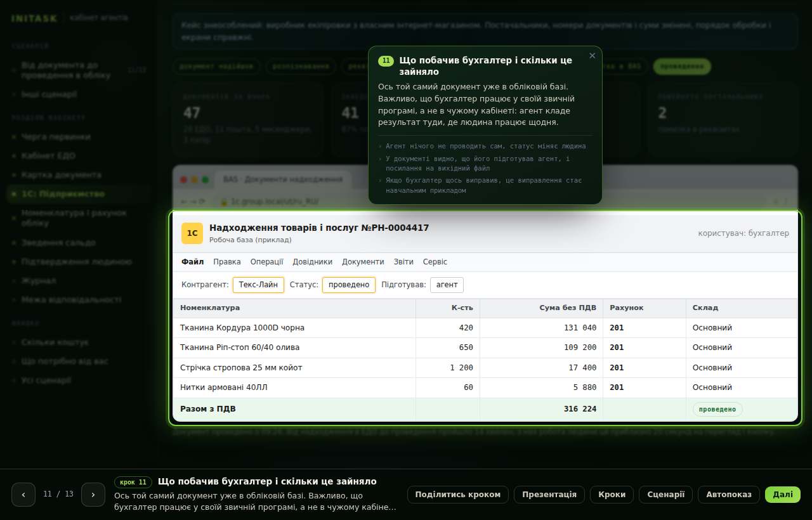The height and width of the screenshot is (520, 812).
Task: Select the BAS · Документи надходження browser tab
Action: (x=283, y=179)
